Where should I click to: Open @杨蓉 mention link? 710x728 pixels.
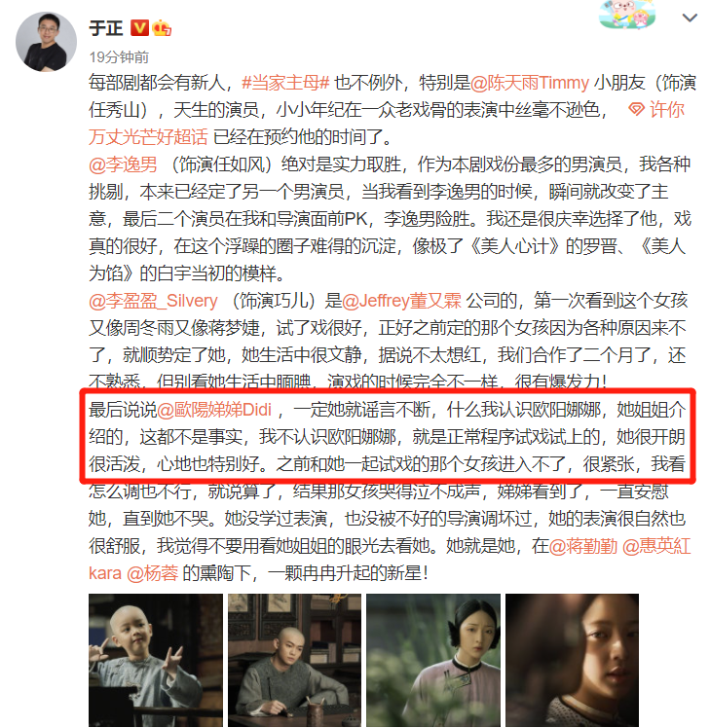coord(152,573)
